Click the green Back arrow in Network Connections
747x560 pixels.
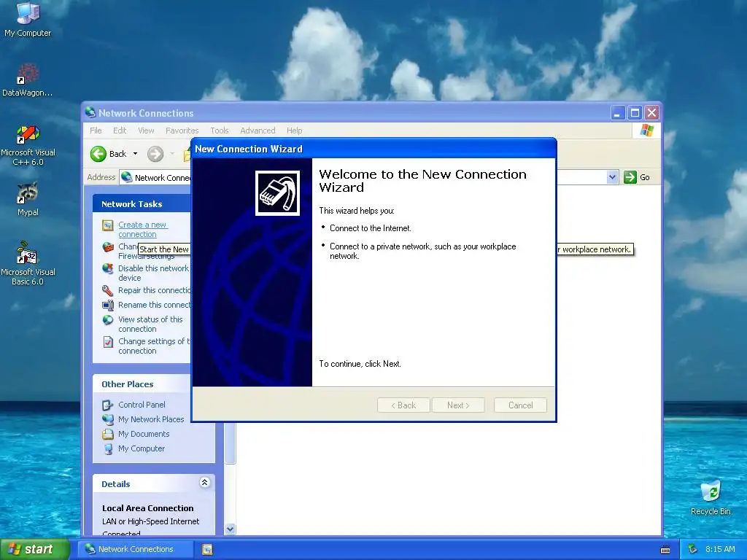point(98,154)
